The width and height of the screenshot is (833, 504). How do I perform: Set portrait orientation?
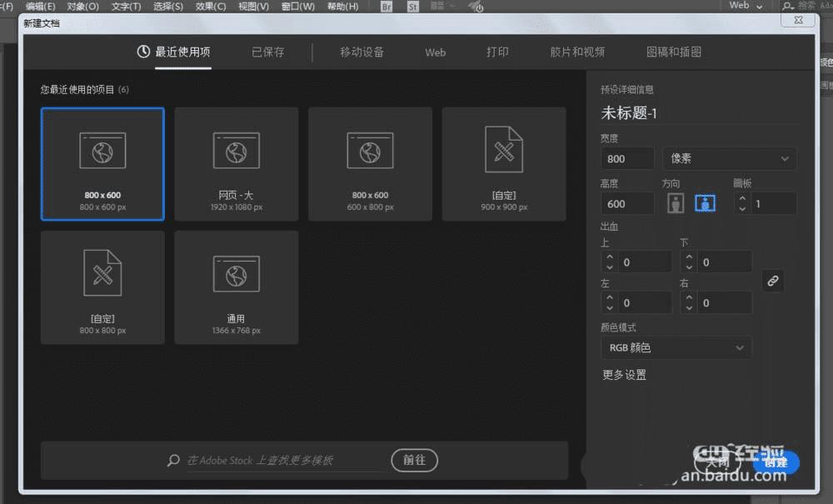click(676, 203)
